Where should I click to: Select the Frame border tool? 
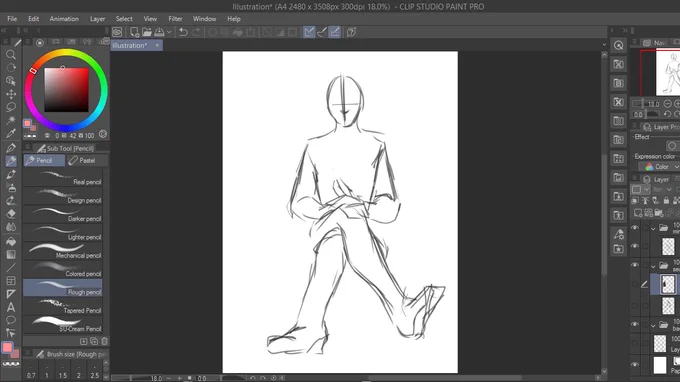[x=11, y=281]
